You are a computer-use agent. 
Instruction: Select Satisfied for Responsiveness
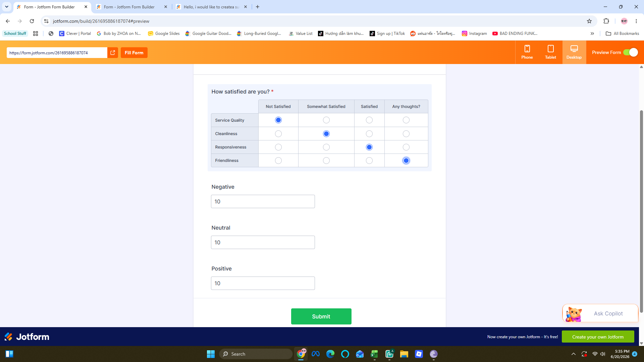point(369,147)
